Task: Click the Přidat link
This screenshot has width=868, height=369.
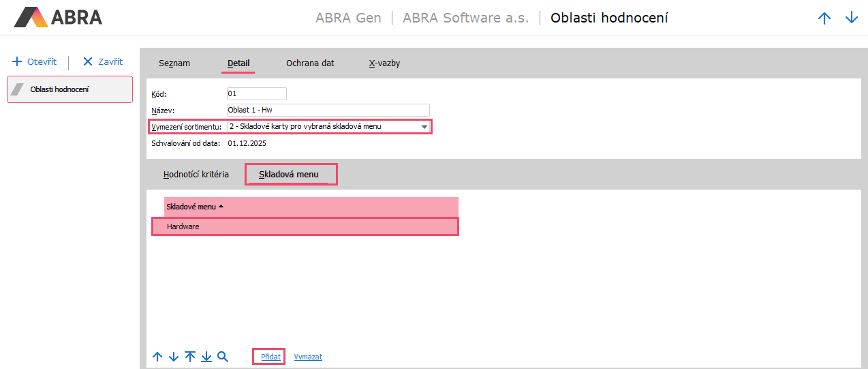Action: (270, 357)
